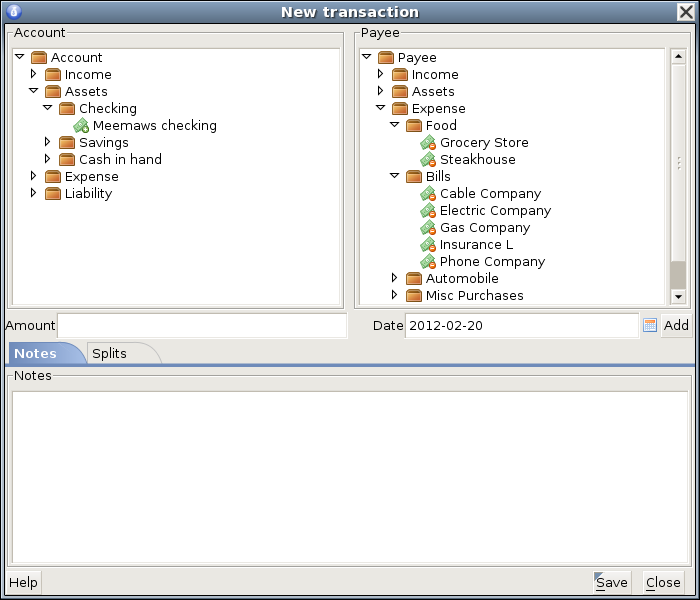Select the Gas Company payee

tap(485, 228)
